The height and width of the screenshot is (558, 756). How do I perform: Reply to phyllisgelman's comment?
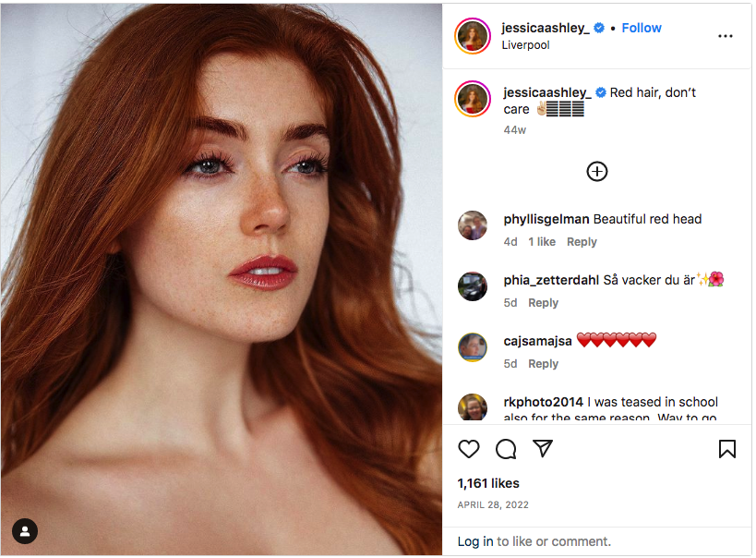[582, 242]
